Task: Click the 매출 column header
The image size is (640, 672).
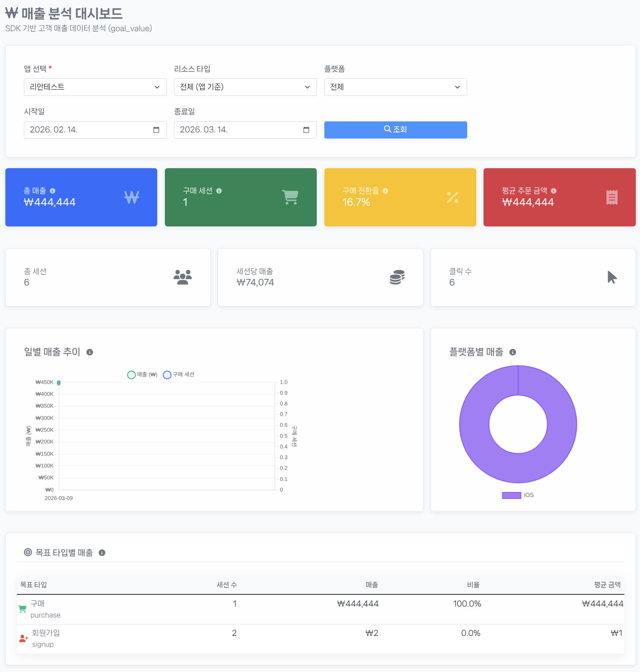Action: [x=372, y=585]
